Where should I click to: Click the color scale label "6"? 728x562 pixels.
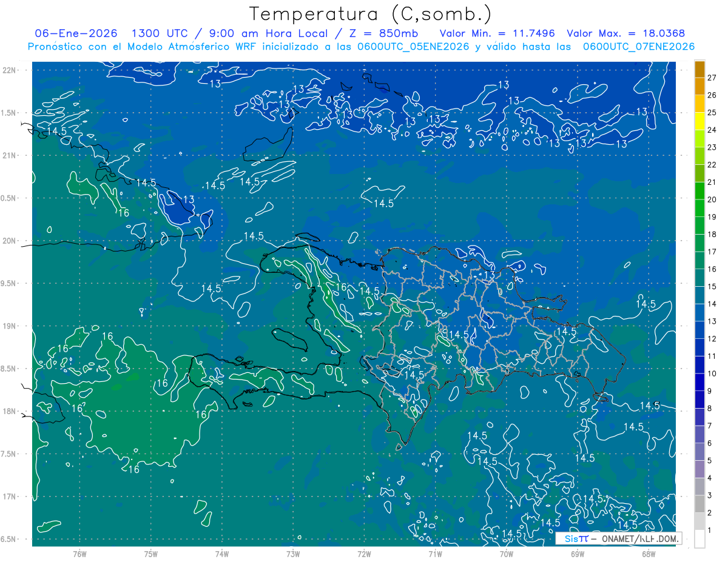click(710, 444)
